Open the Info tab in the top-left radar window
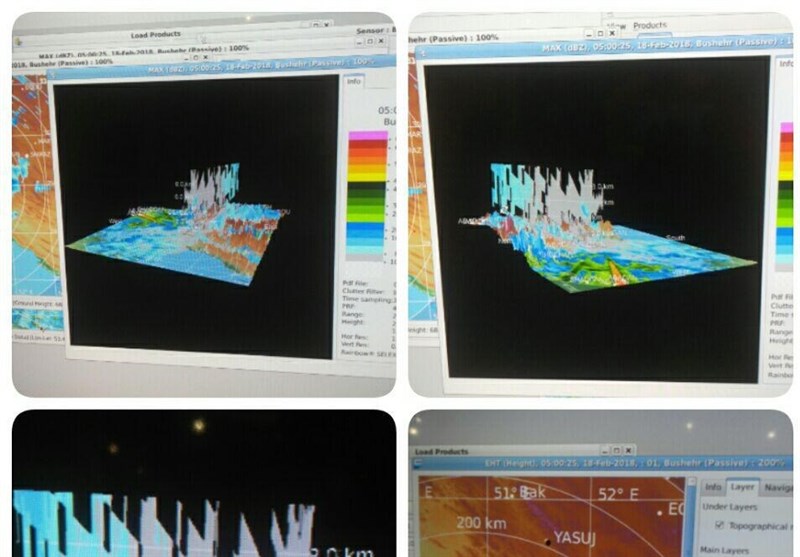The width and height of the screenshot is (800, 557). pos(354,82)
